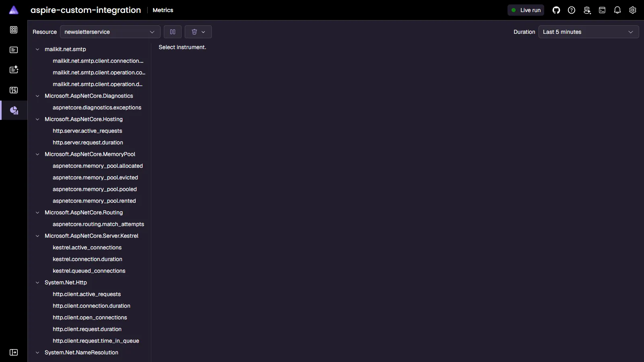The image size is (644, 362).
Task: Select aspnetcore.diagnostics.exceptions instrument
Action: coord(97,107)
